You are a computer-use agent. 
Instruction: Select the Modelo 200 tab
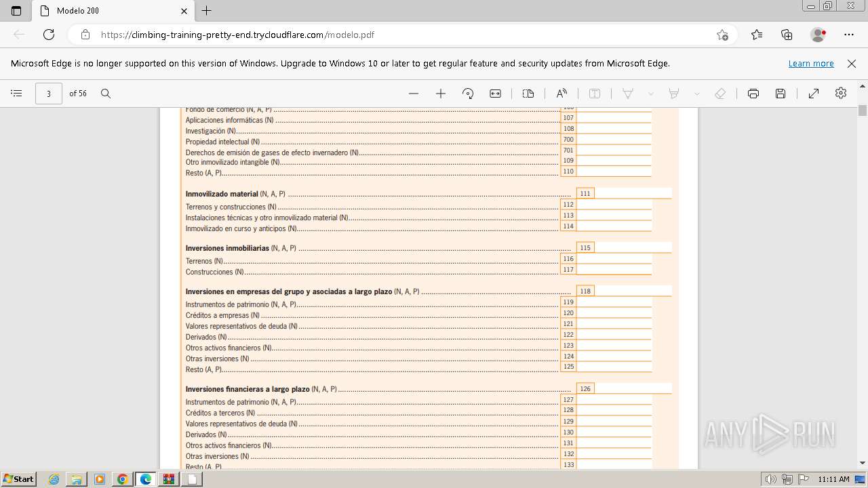point(112,11)
